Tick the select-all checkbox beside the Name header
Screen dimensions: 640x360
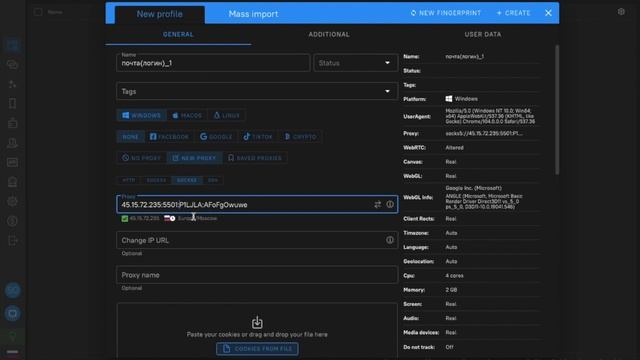click(38, 12)
